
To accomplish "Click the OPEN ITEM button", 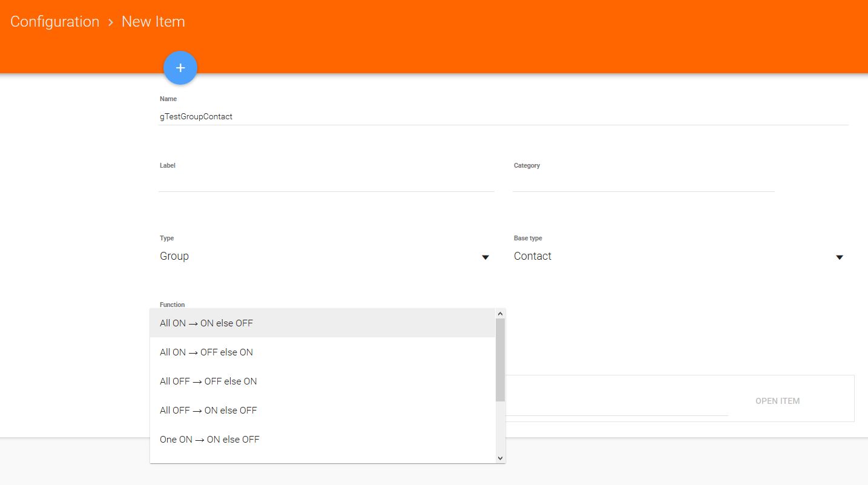I will [778, 400].
